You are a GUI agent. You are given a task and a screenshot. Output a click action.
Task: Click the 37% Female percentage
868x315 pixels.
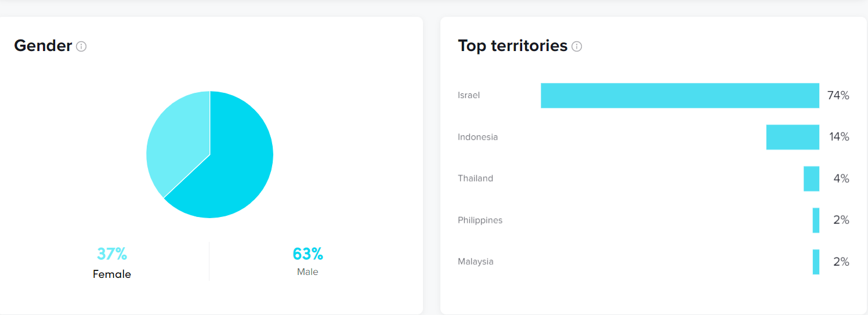pos(112,254)
